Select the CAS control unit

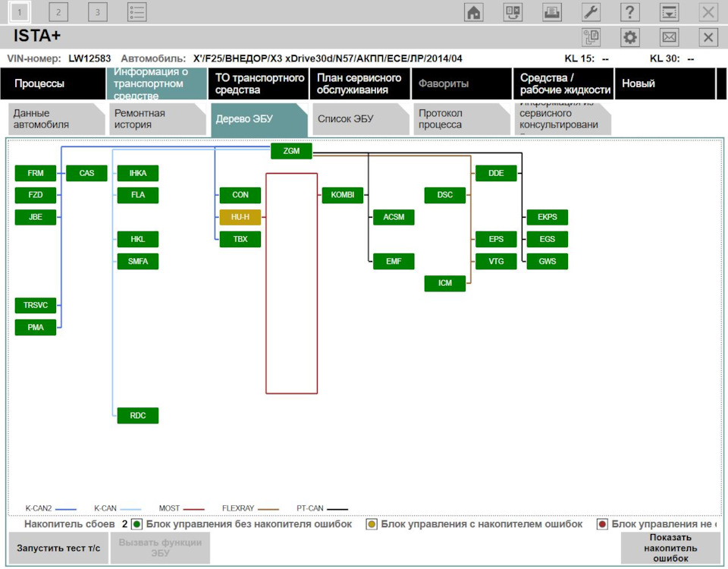click(x=86, y=173)
